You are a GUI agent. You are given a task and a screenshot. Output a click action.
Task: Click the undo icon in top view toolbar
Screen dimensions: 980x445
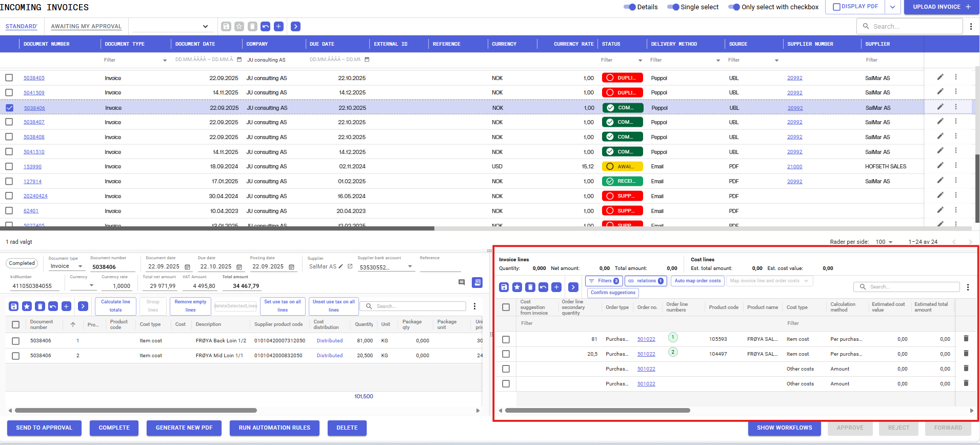(x=265, y=26)
